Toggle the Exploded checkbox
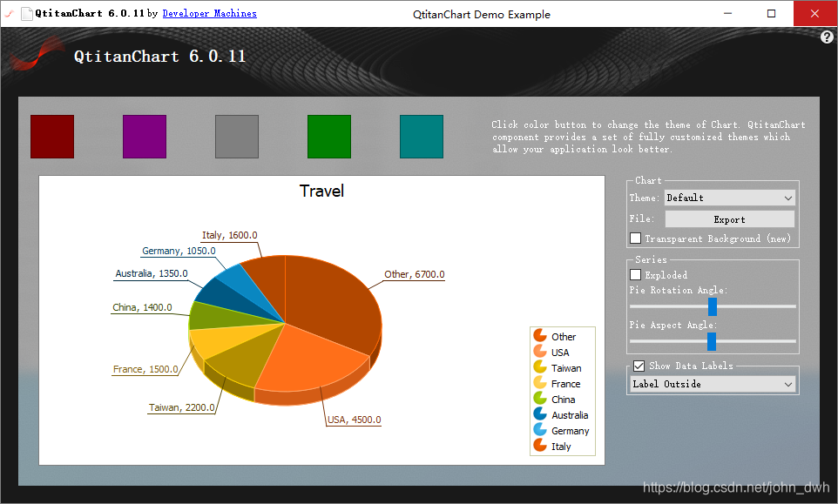838x504 pixels. pos(635,274)
